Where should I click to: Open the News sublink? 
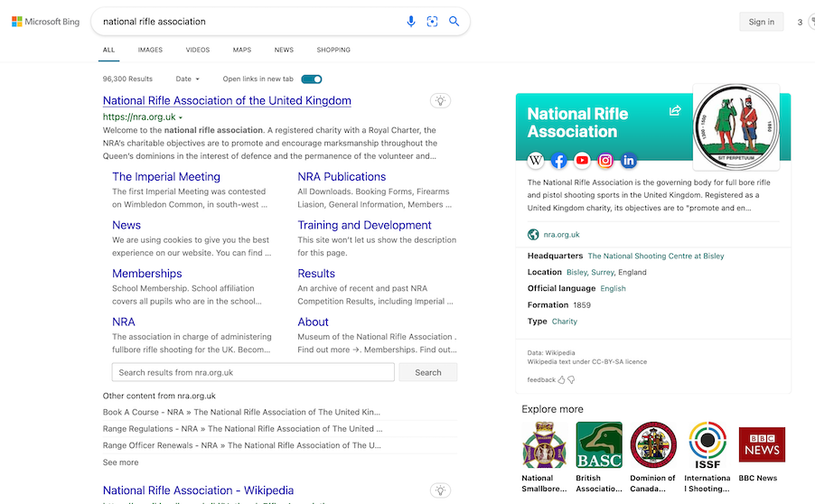(126, 225)
